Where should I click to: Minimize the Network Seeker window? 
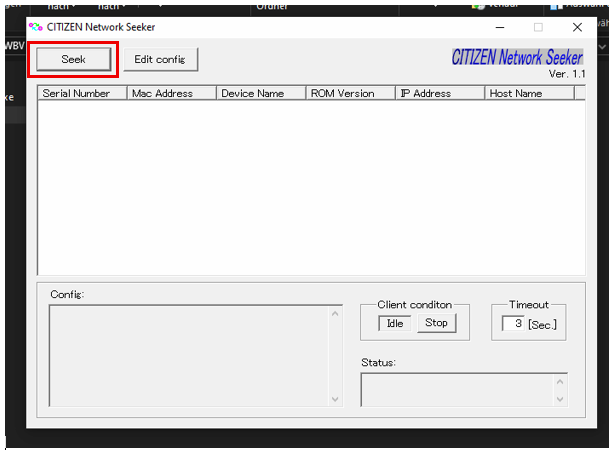coord(497,27)
